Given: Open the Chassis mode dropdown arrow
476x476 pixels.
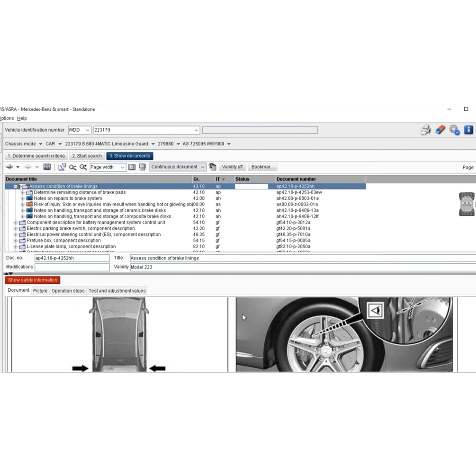Looking at the screenshot, I should click(40, 144).
